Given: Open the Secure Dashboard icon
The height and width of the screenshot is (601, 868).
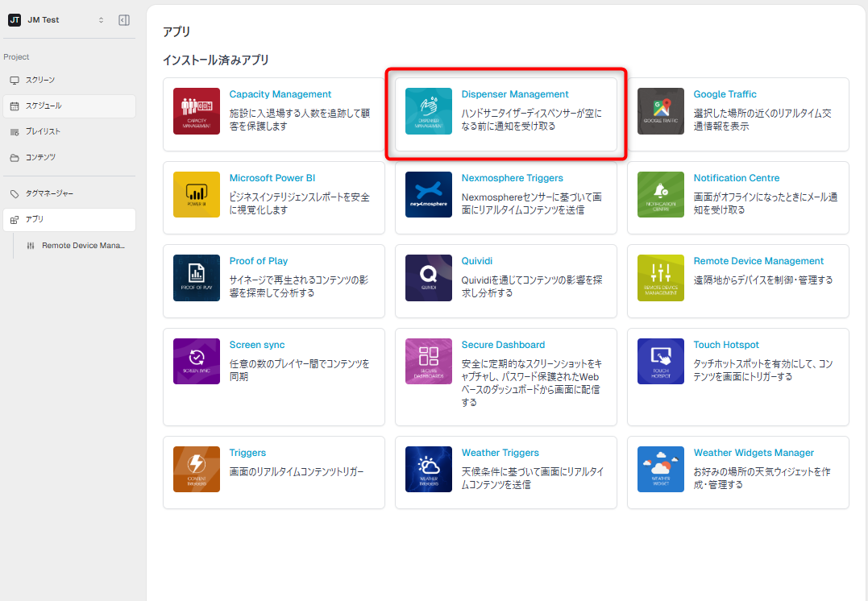Looking at the screenshot, I should tap(429, 362).
